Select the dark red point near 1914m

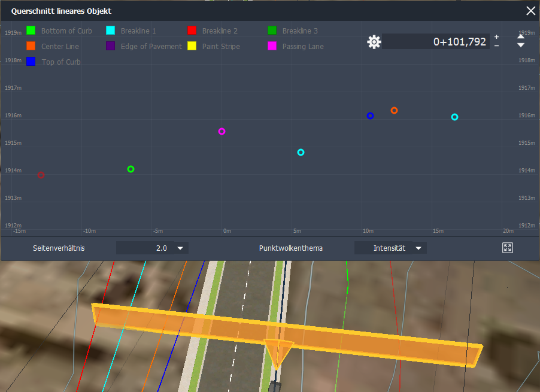pos(41,175)
